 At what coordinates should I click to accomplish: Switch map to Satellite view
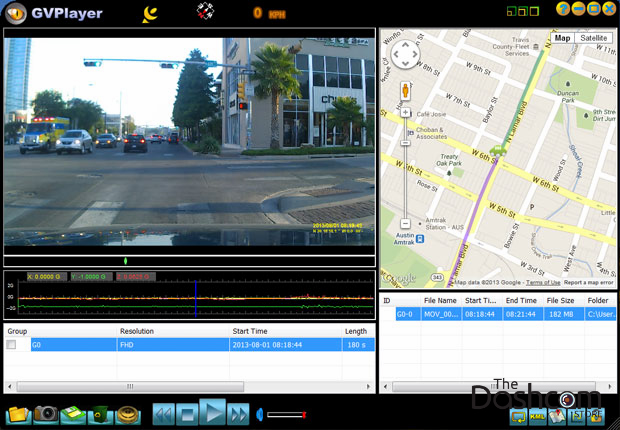click(594, 38)
